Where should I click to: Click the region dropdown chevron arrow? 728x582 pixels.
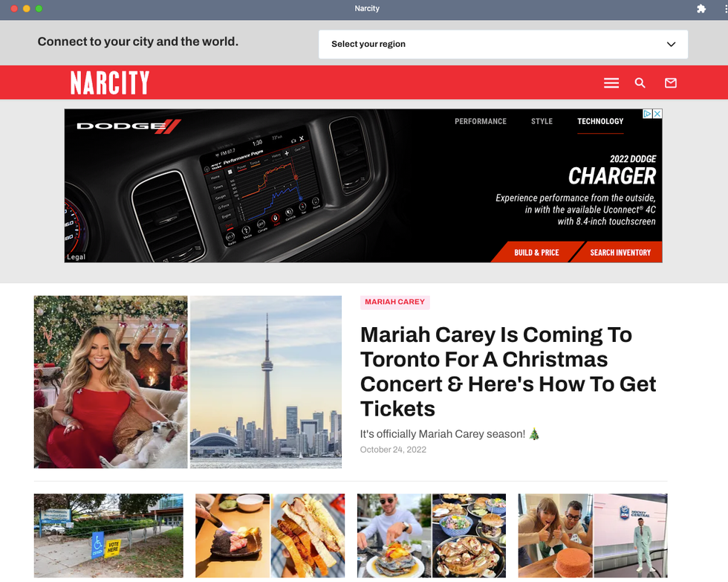click(671, 44)
